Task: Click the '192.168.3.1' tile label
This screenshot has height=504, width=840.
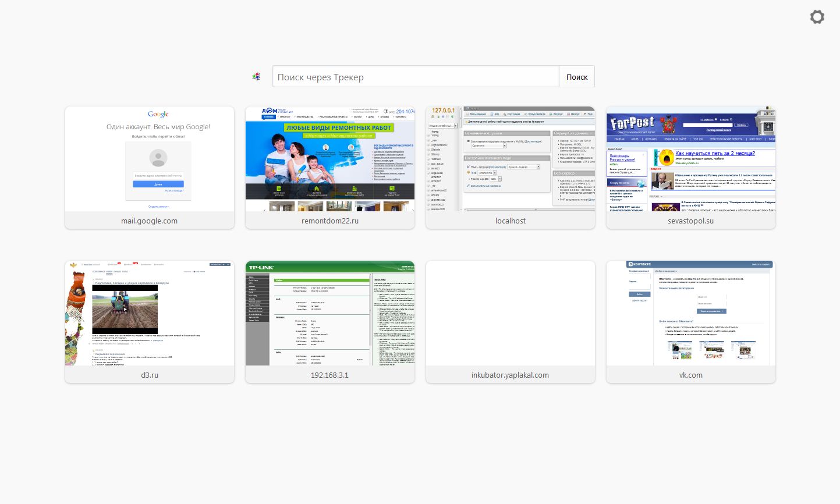Action: 330,375
